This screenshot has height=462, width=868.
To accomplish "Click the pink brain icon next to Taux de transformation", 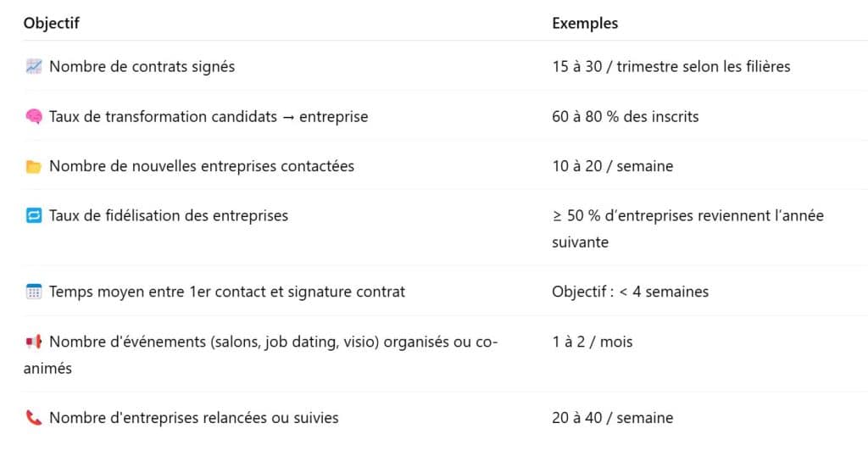I will (x=33, y=116).
